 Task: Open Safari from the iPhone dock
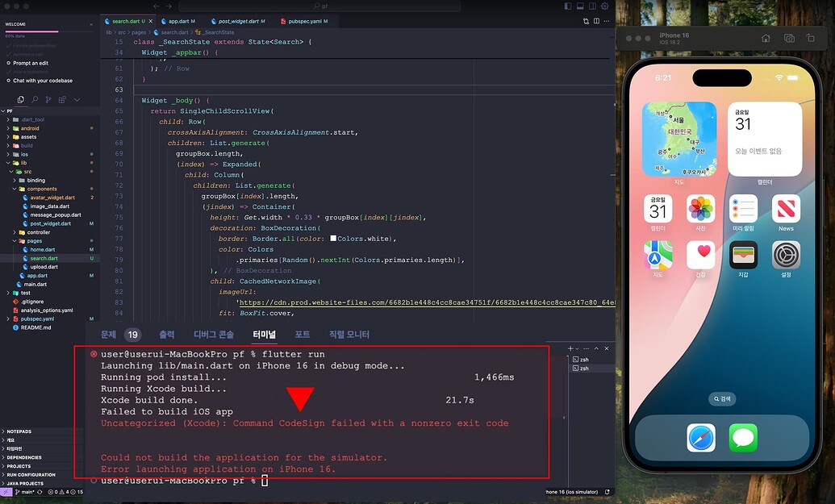click(701, 439)
